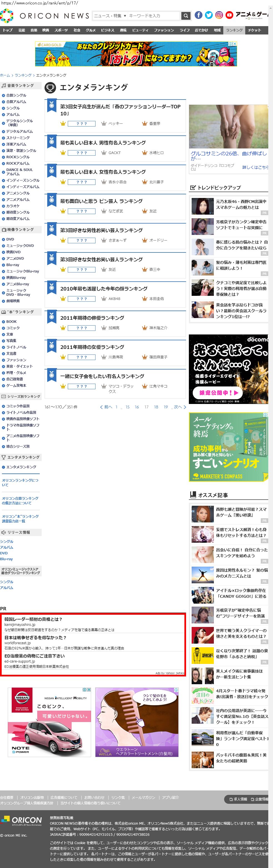Go to previous page with 前へ arrow
This screenshot has height=868, width=273.
tap(106, 407)
